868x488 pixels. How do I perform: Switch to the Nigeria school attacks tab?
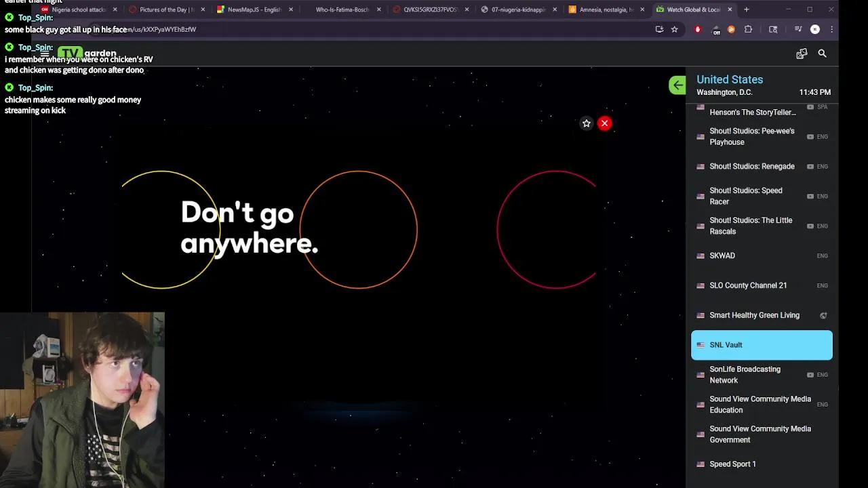(x=79, y=9)
